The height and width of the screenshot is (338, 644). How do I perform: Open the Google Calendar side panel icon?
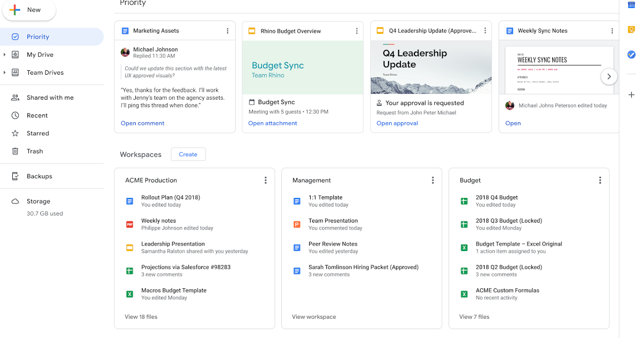tap(631, 5)
